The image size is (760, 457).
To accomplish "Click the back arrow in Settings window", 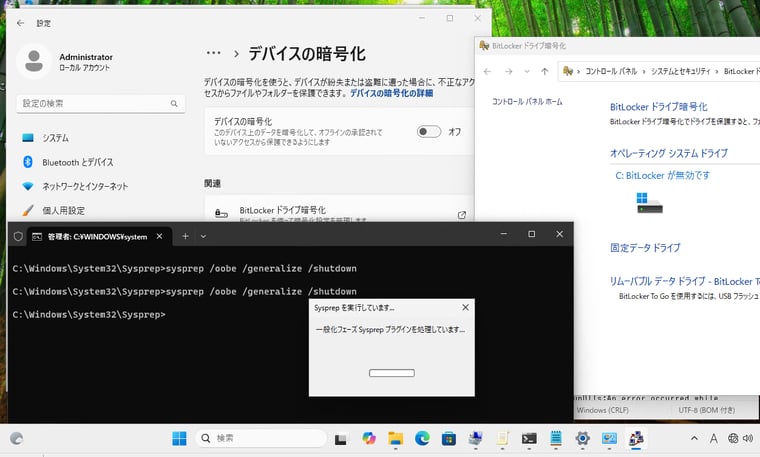I will pyautogui.click(x=20, y=23).
